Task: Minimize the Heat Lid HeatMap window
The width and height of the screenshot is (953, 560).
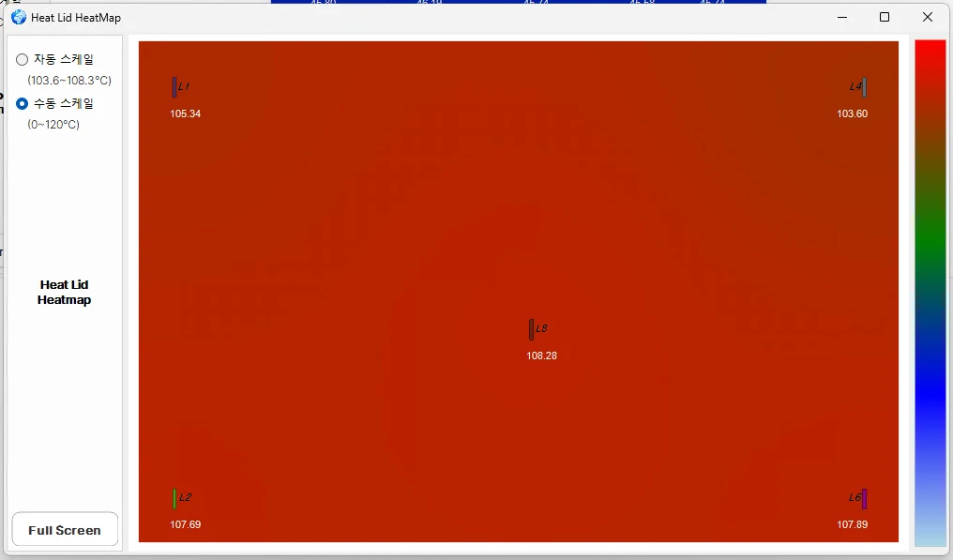Action: click(x=842, y=17)
